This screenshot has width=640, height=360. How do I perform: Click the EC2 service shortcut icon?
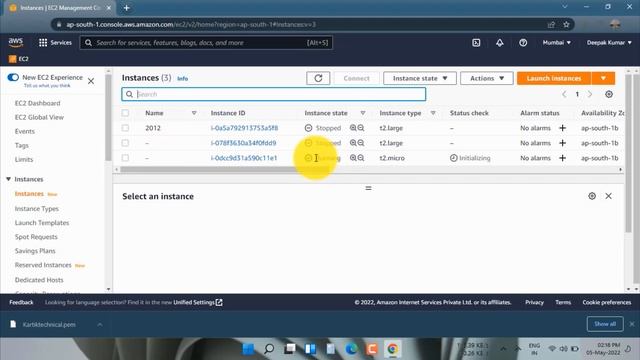coord(12,59)
